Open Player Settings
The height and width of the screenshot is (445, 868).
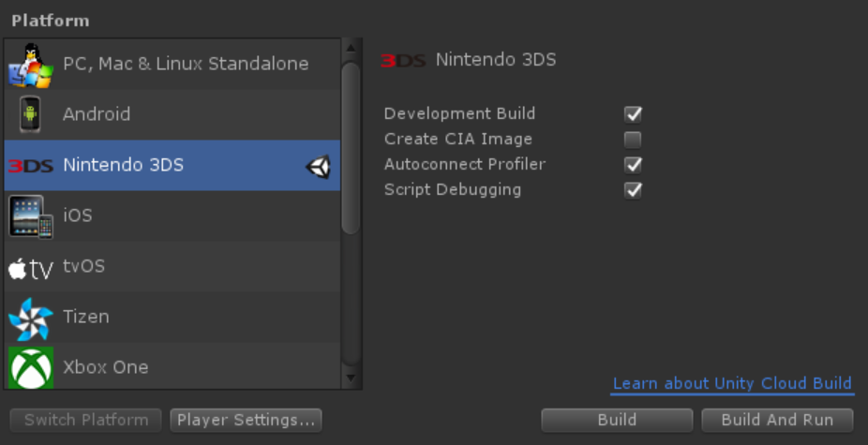pyautogui.click(x=246, y=420)
